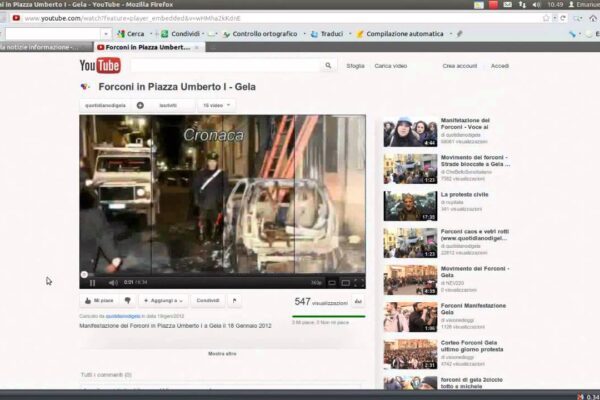This screenshot has height=400, width=600.
Task: Click the flag report icon
Action: click(235, 300)
